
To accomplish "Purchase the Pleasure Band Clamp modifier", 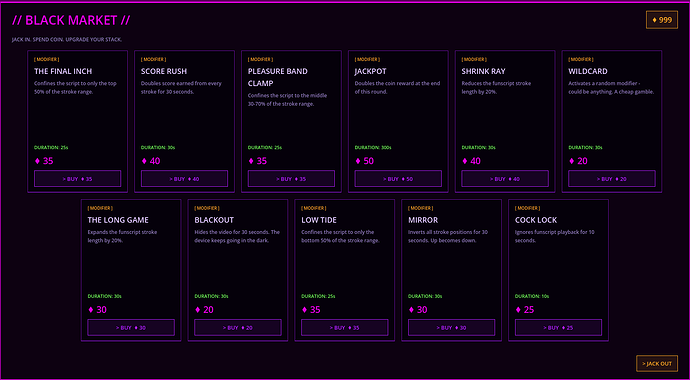I will point(291,179).
